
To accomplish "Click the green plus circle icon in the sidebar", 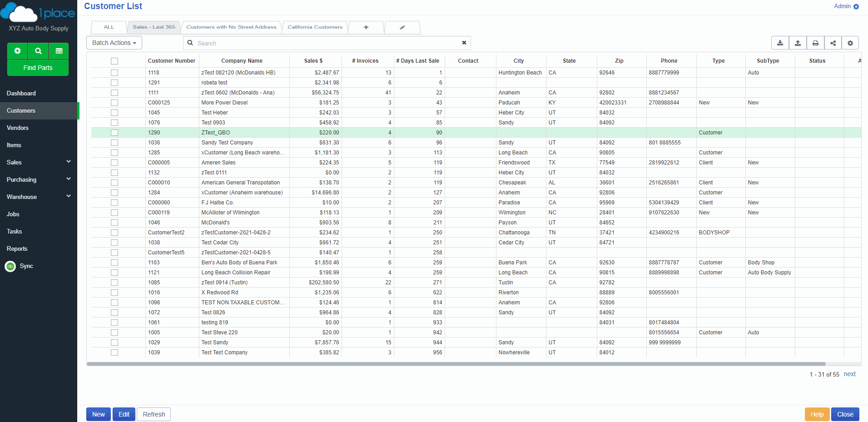I will click(17, 51).
